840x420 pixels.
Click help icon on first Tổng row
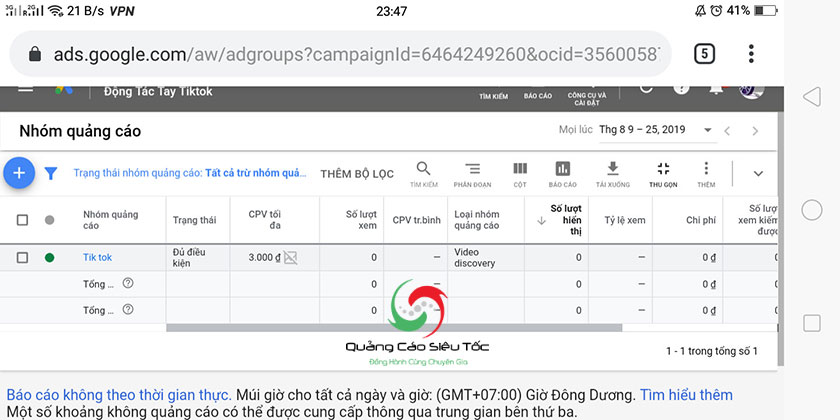pyautogui.click(x=128, y=283)
